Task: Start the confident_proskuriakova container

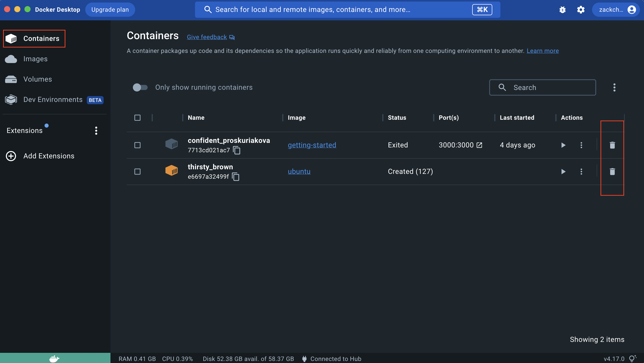Action: 563,145
